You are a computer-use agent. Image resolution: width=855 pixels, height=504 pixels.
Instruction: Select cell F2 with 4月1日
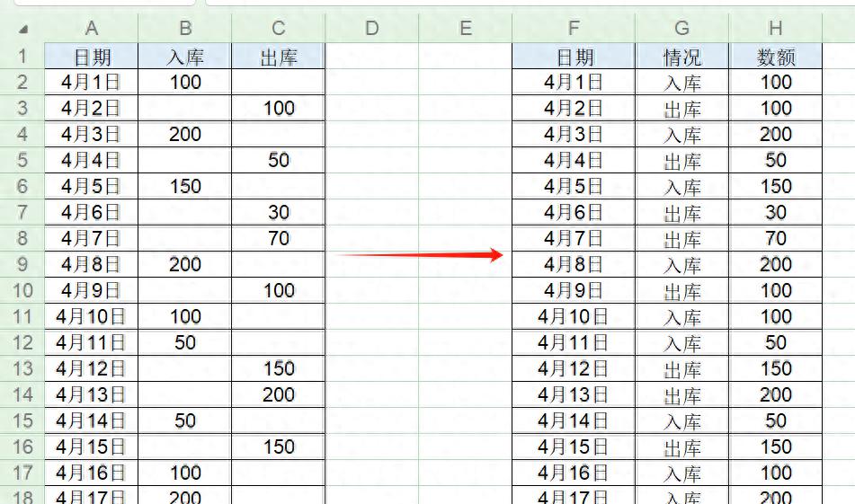(x=574, y=82)
